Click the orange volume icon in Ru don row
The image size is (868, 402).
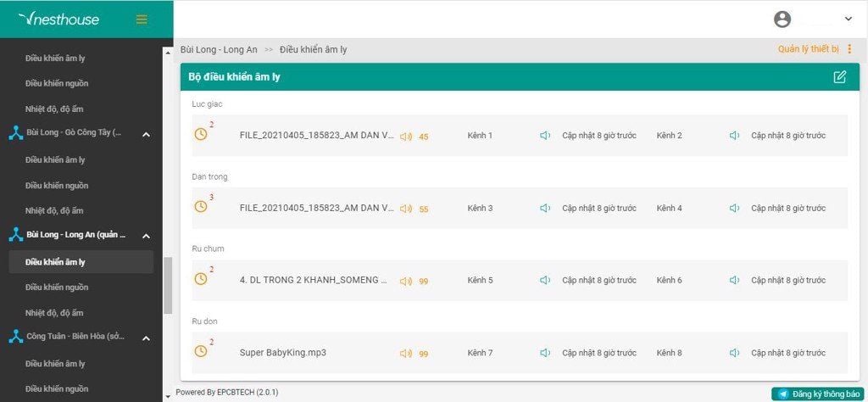(x=406, y=354)
